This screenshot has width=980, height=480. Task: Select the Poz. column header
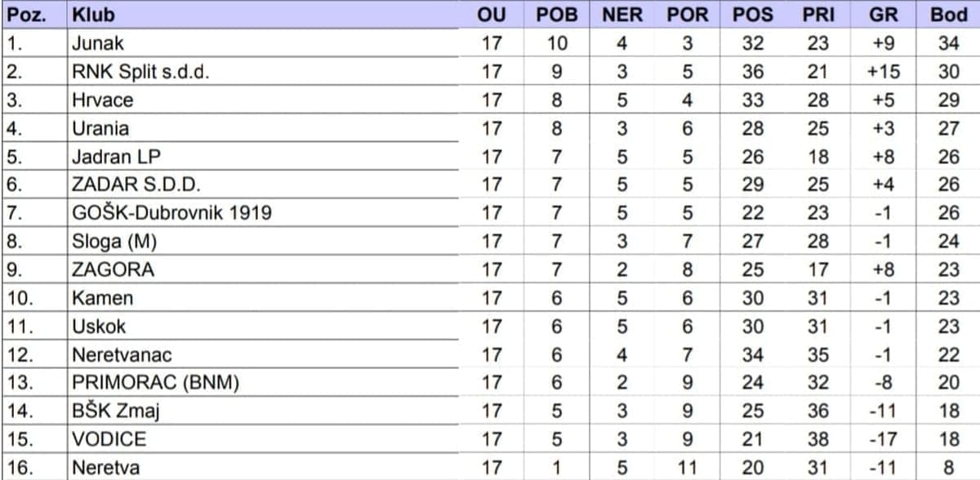click(x=26, y=15)
